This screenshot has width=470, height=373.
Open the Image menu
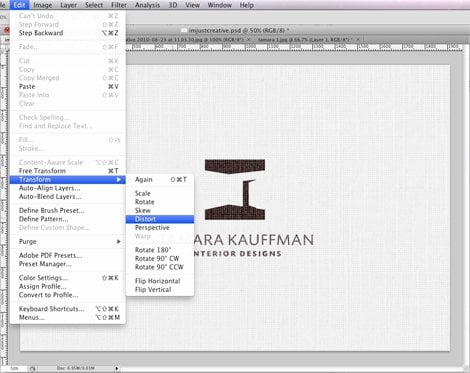click(x=42, y=5)
